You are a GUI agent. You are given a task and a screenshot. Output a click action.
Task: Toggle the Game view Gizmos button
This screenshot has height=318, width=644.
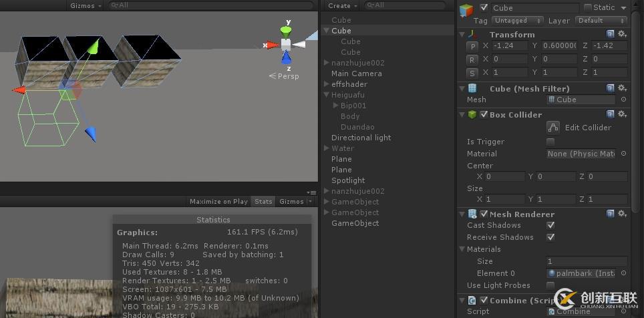pyautogui.click(x=291, y=201)
